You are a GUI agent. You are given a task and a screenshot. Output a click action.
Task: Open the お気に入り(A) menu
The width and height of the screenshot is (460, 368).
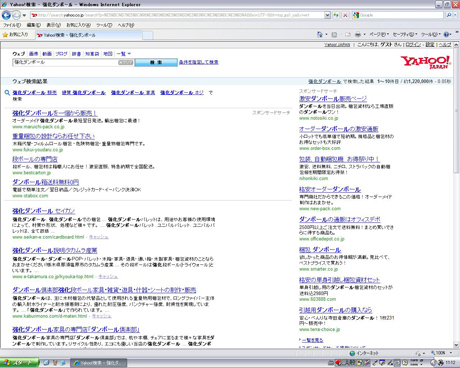click(x=79, y=25)
